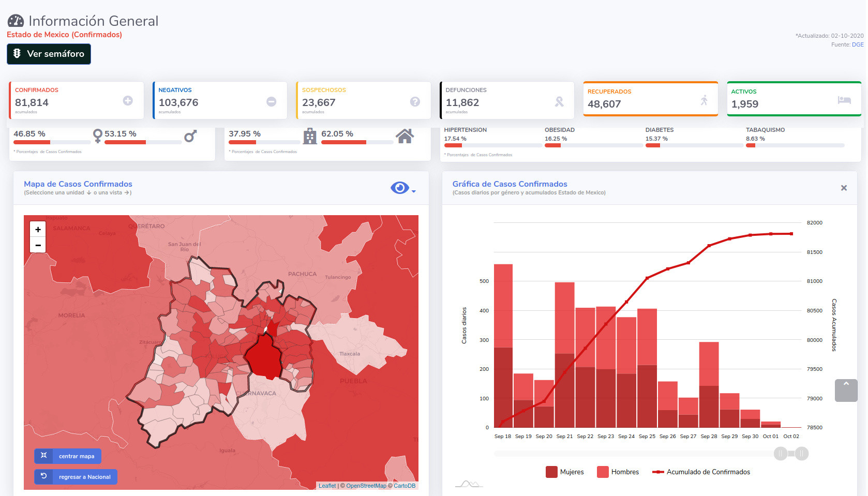The height and width of the screenshot is (496, 868).
Task: Click the male gender symbol icon
Action: [190, 136]
